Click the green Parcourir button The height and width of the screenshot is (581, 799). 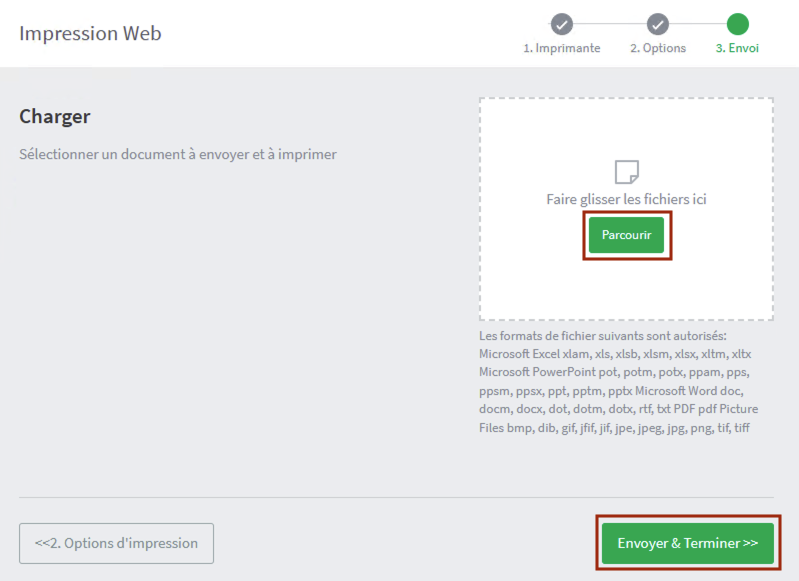pos(626,235)
